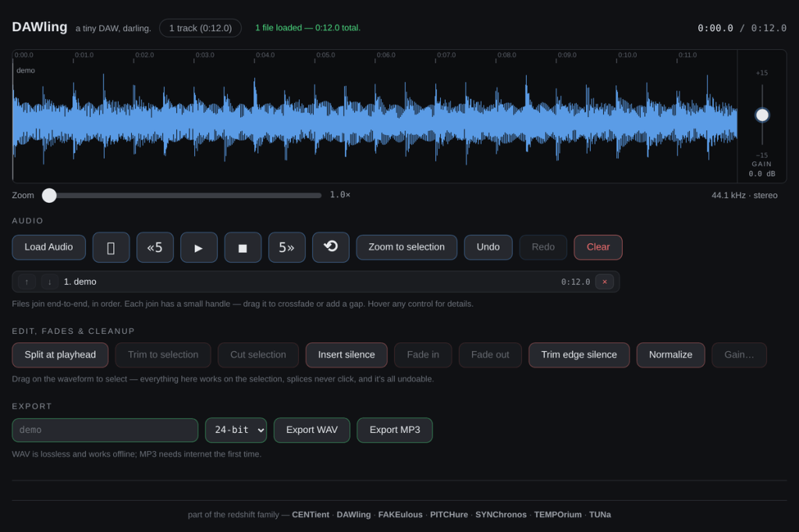Click the 0:03.0 timeline marker
The image size is (799, 532).
point(205,55)
